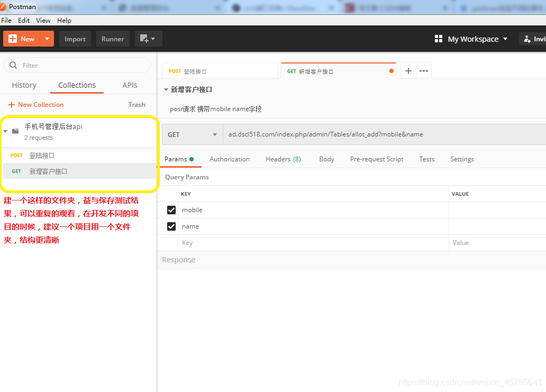Collapse the 手机号管理后台api collection
Viewport: 546px width, 392px height.
coord(5,131)
